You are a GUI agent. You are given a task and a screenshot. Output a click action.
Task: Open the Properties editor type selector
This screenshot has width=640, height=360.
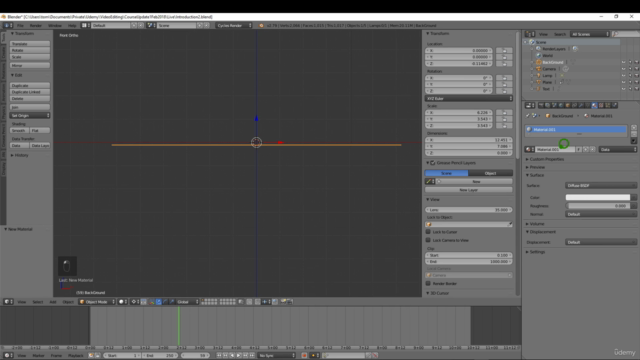tap(530, 105)
